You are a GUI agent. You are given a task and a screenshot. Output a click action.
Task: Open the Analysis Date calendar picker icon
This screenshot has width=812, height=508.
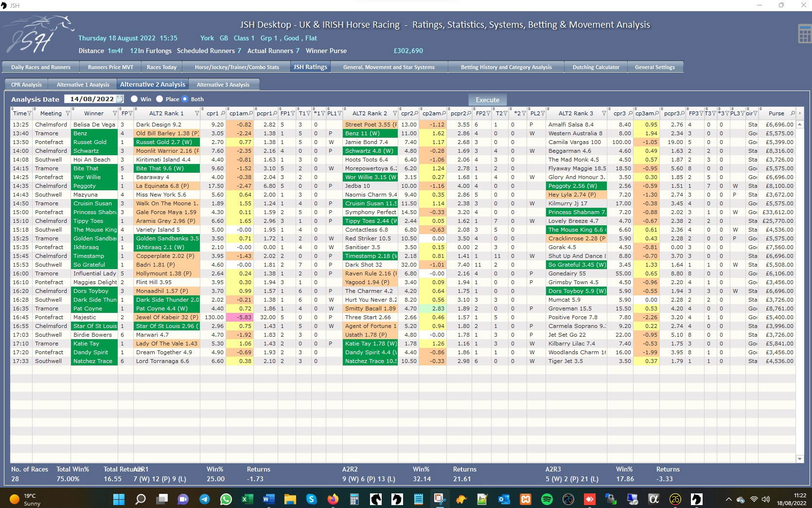(x=120, y=99)
